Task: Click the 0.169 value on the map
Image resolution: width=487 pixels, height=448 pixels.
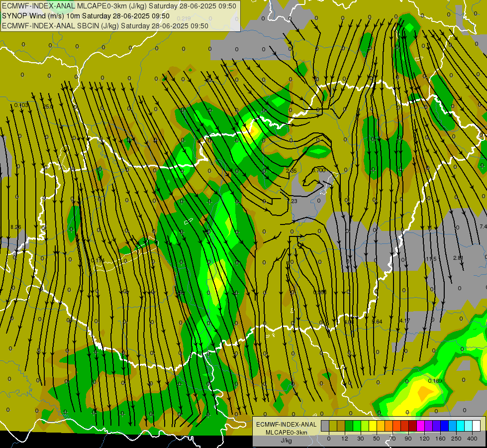Action: [x=435, y=381]
